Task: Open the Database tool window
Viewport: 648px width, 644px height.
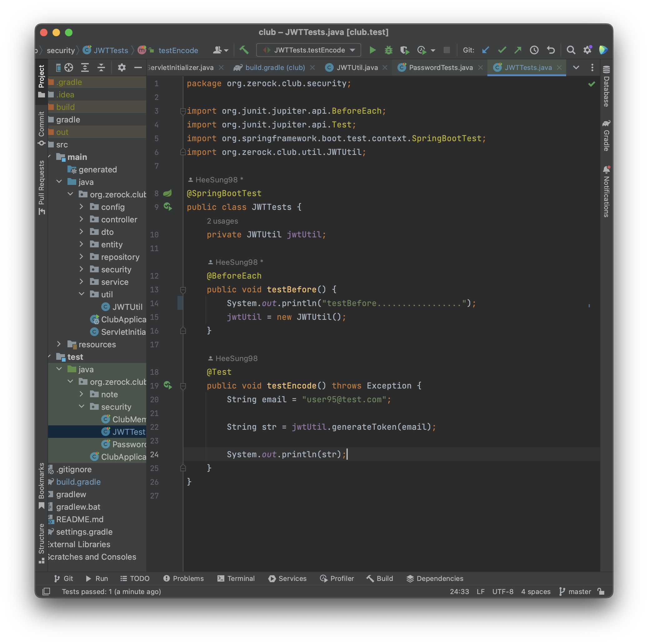Action: click(606, 87)
